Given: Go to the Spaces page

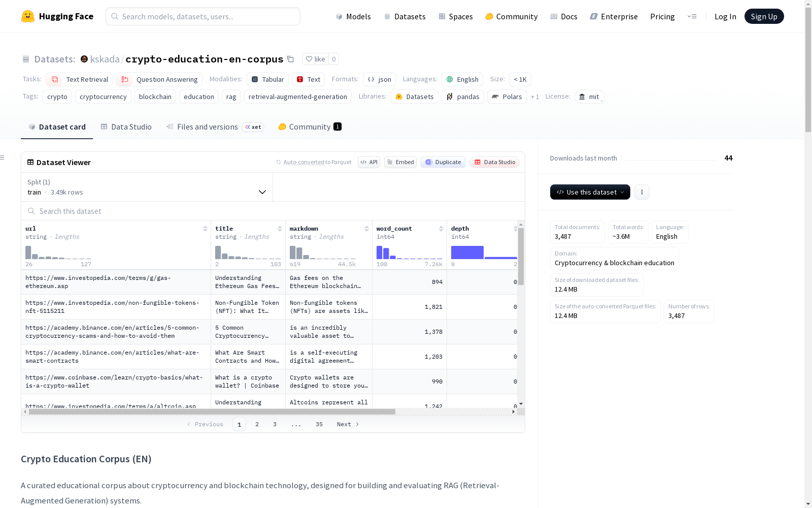Looking at the screenshot, I should 456,16.
